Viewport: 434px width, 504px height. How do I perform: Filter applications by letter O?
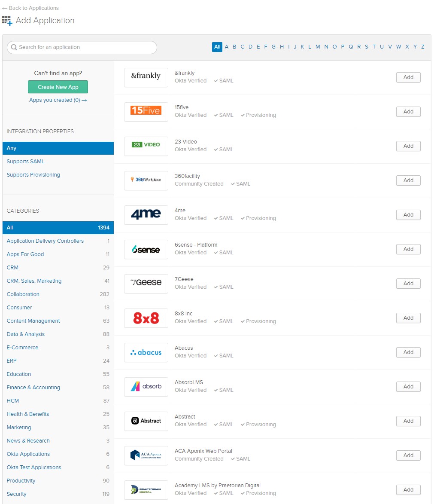coord(334,47)
